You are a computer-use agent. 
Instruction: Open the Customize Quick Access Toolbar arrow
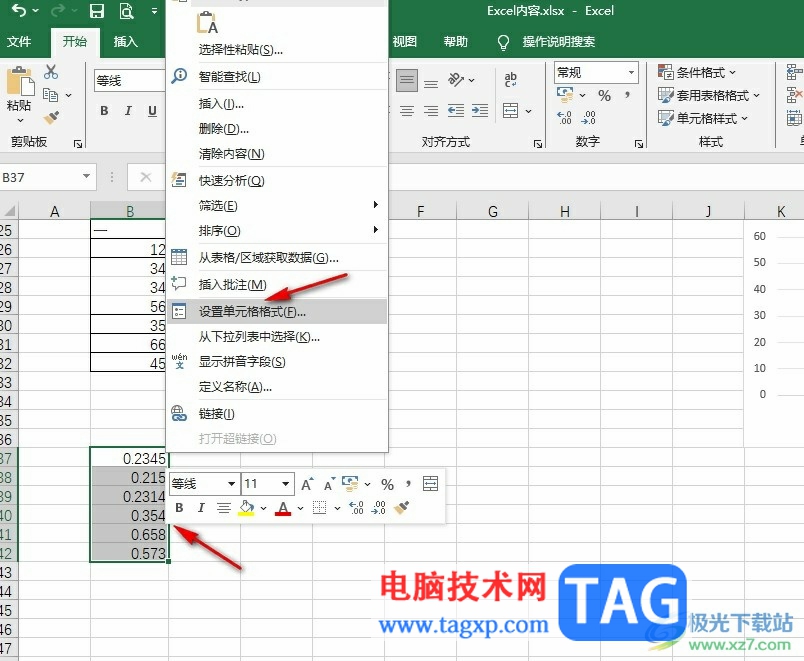coord(154,11)
